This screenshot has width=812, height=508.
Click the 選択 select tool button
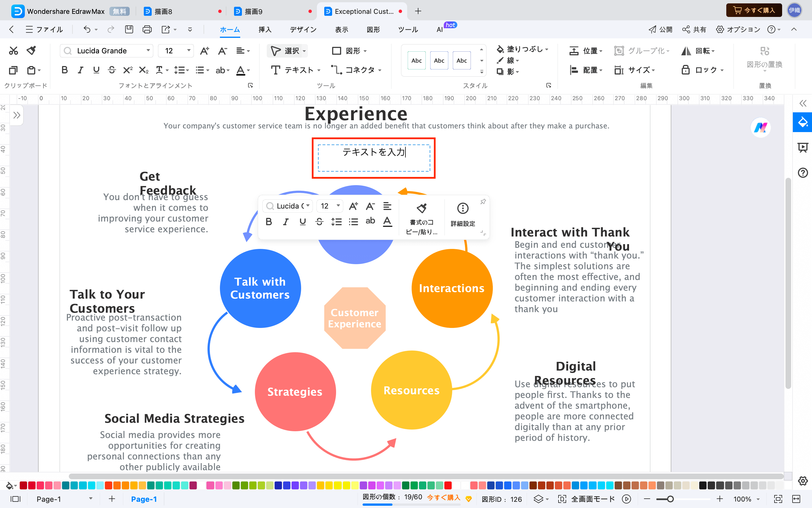click(288, 51)
